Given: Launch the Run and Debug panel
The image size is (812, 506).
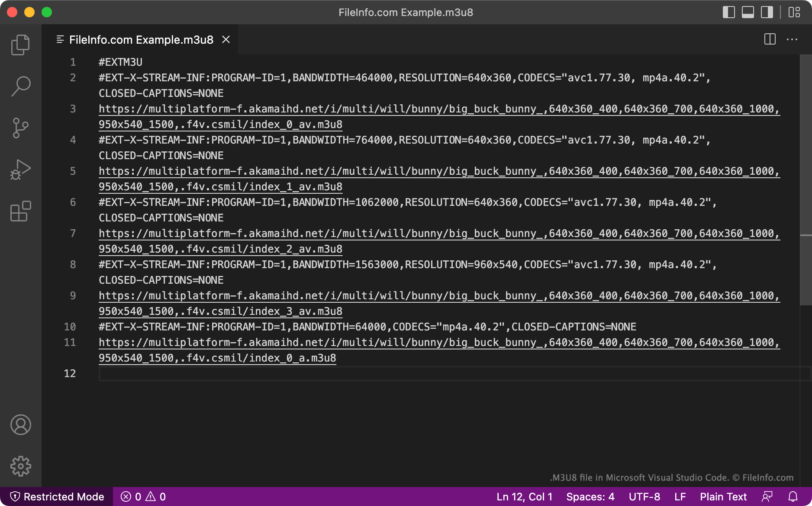Looking at the screenshot, I should coord(20,169).
